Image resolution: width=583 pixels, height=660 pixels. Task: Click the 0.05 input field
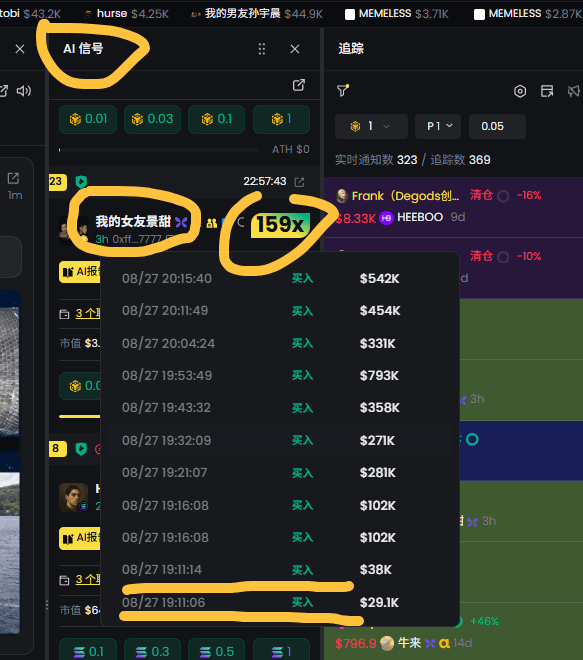[x=497, y=126]
